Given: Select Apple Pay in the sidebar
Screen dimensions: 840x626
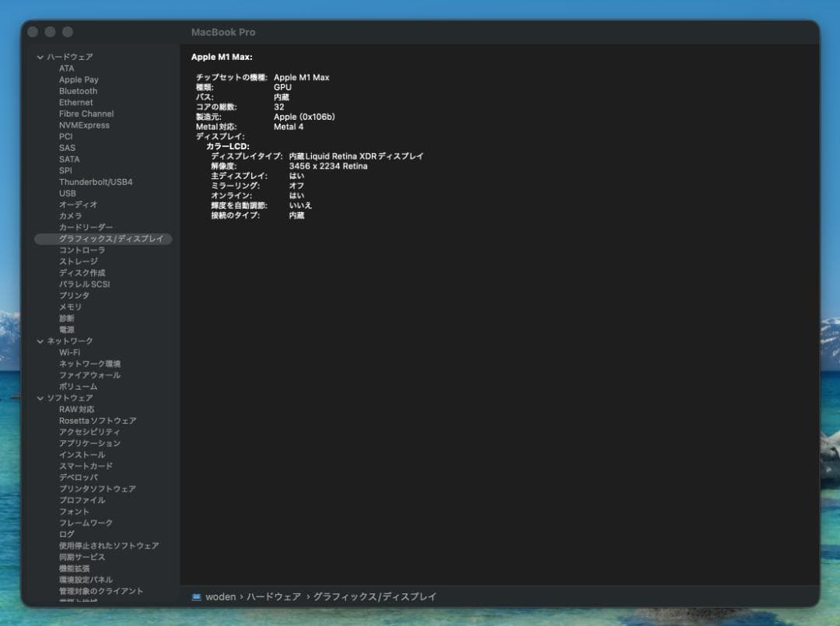Looking at the screenshot, I should pos(79,80).
